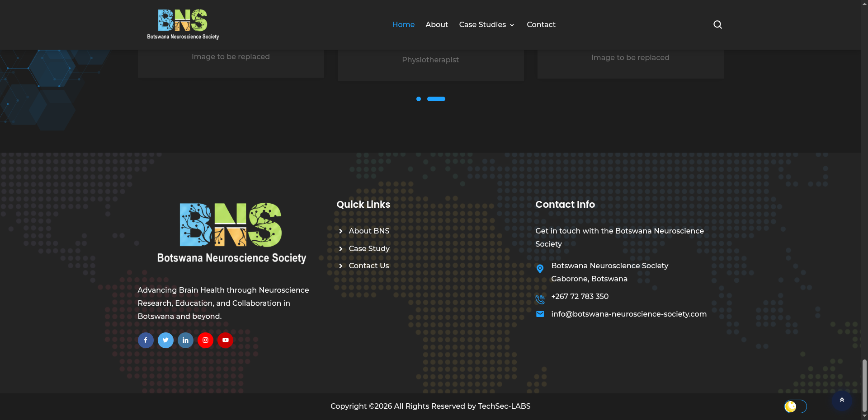Click the chevron beside Contact Us
868x420 pixels.
coord(341,266)
